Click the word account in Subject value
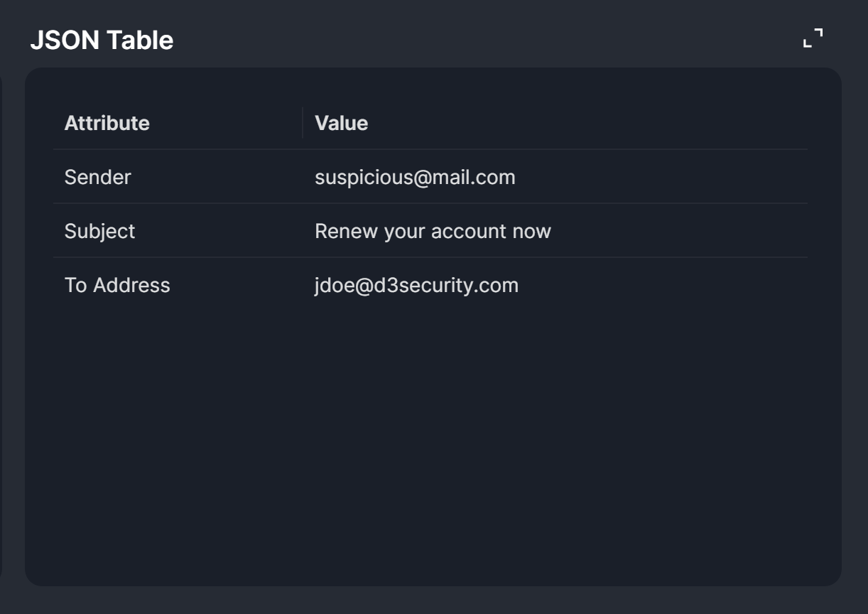Screen dimensions: 868x614 click(469, 231)
